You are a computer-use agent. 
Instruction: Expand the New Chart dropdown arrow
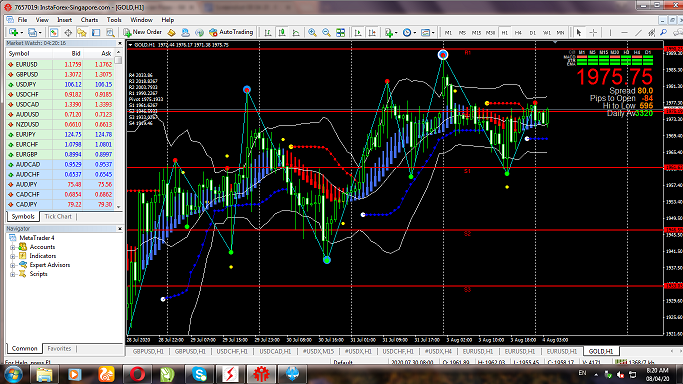(21, 33)
